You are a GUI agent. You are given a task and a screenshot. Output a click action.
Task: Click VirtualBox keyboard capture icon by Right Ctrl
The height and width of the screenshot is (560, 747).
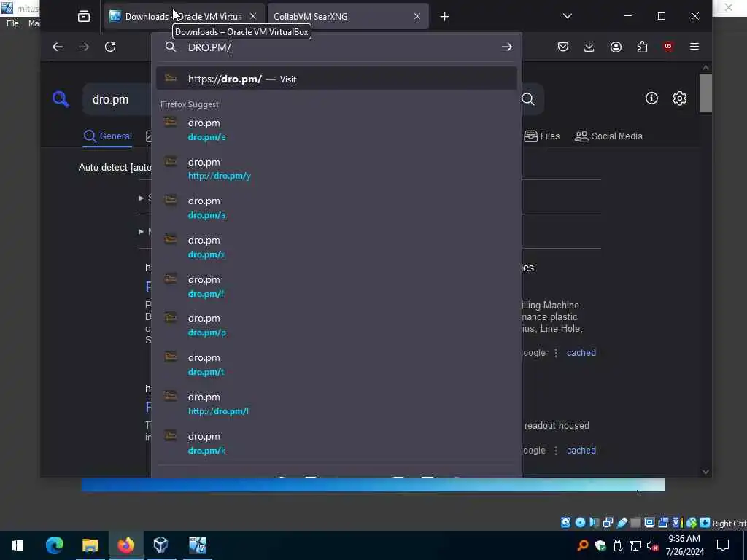coord(705,522)
